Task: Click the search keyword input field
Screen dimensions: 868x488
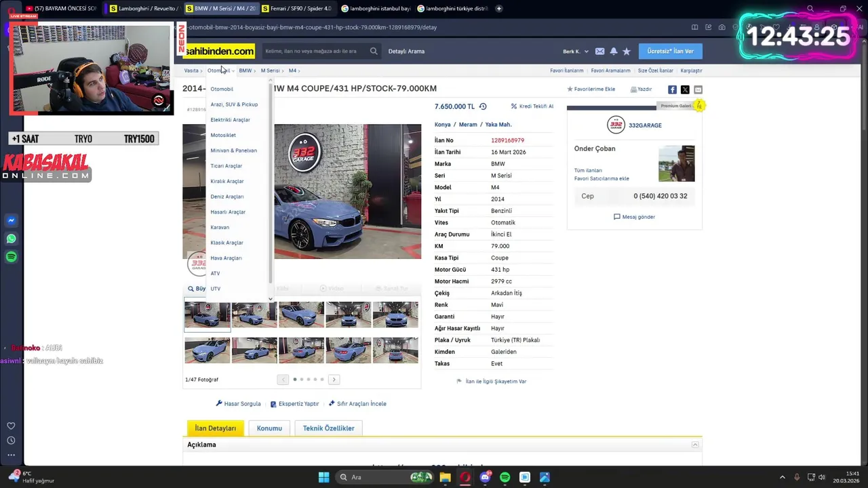Action: click(x=314, y=51)
